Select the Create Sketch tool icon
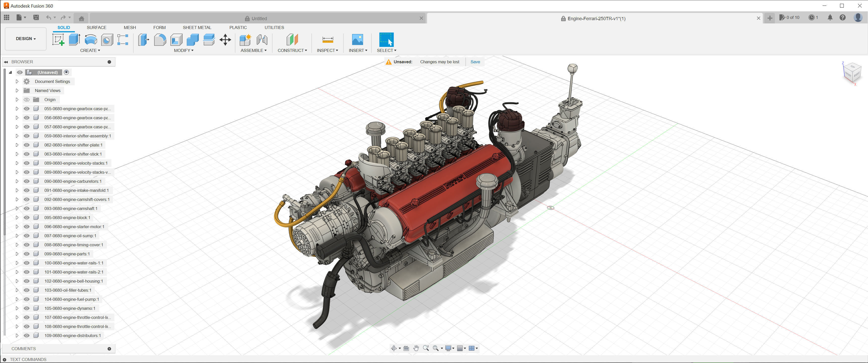Screen dimensions: 868x363 (x=58, y=40)
